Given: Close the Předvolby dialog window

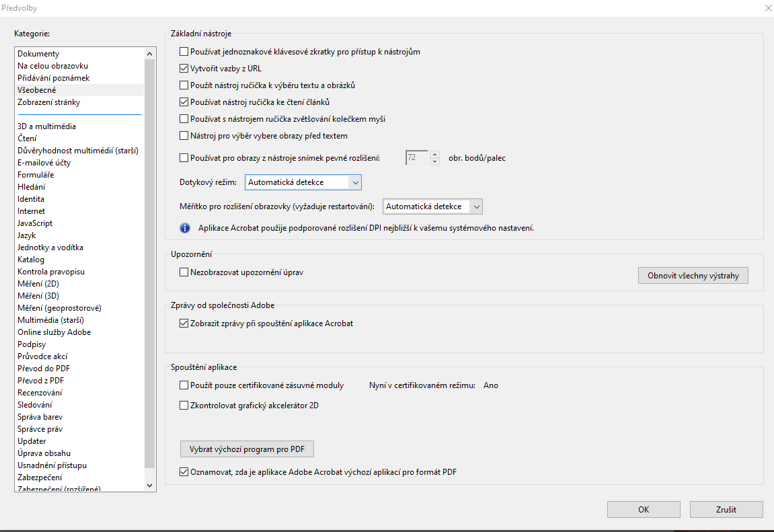Looking at the screenshot, I should click(767, 8).
